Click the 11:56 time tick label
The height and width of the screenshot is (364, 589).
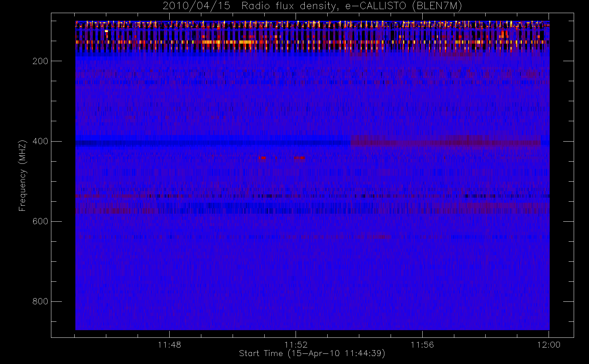click(422, 345)
